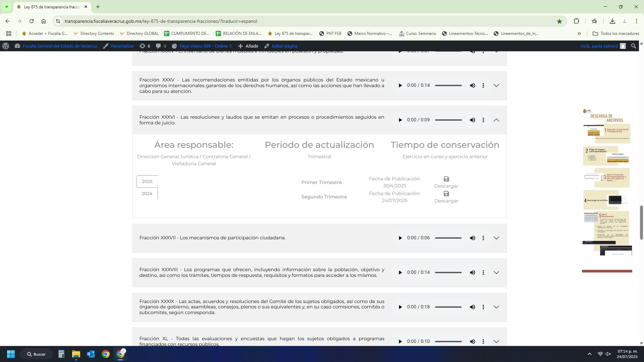Viewport: 644px width, 362px height.
Task: Open Chrome extensions puzzle icon
Action: coord(576,21)
